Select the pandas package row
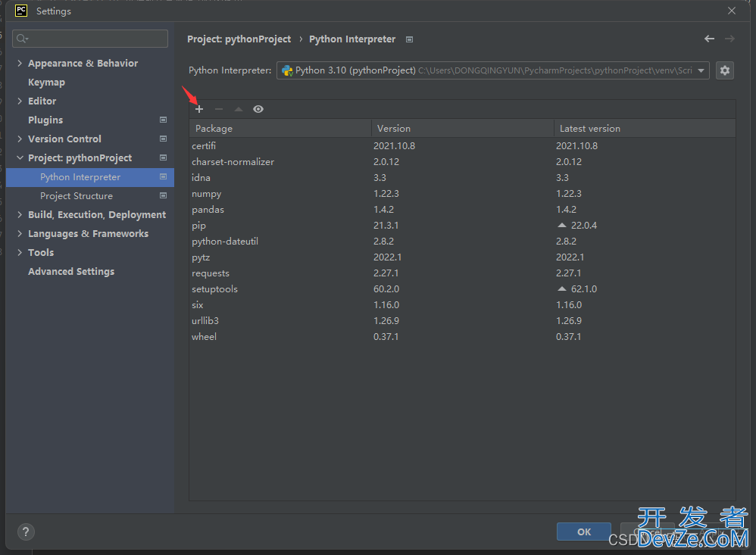This screenshot has height=555, width=756. tap(462, 210)
